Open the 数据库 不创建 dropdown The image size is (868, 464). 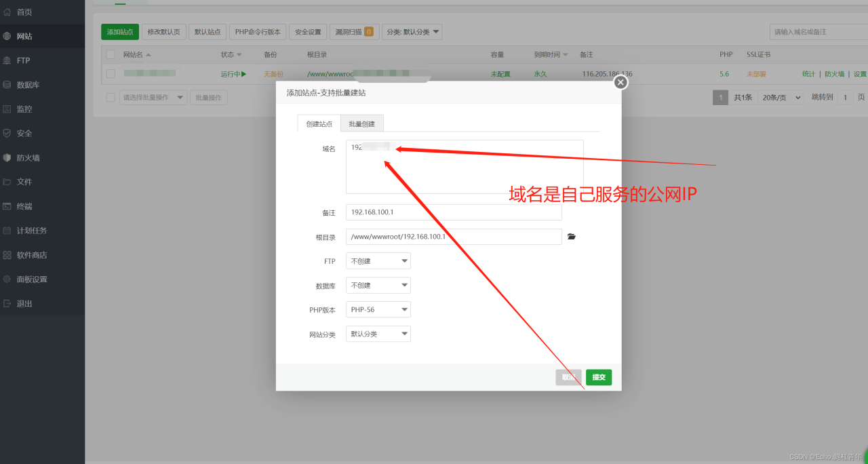tap(378, 286)
